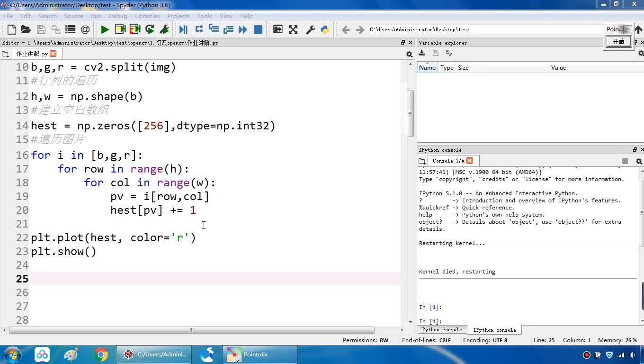Open the PYTHONPATH manager Python icon
Viewport: 644px width, 364px height.
click(x=325, y=29)
